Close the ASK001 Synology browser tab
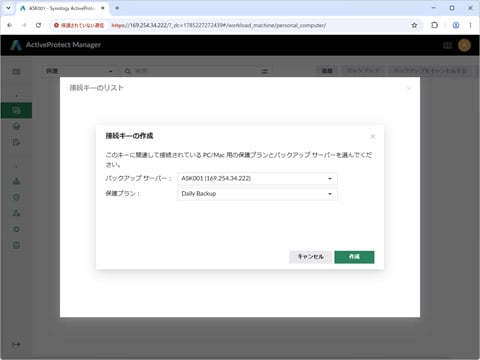 (x=103, y=8)
